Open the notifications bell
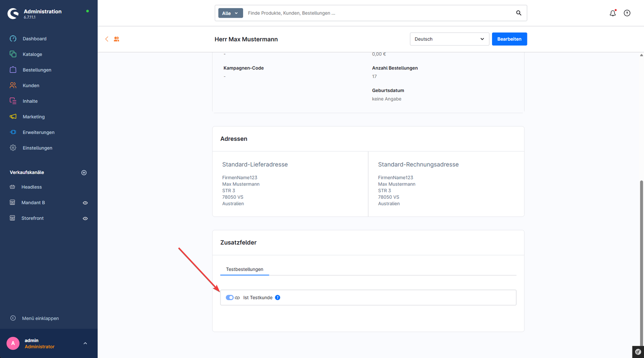The image size is (644, 358). pyautogui.click(x=613, y=13)
